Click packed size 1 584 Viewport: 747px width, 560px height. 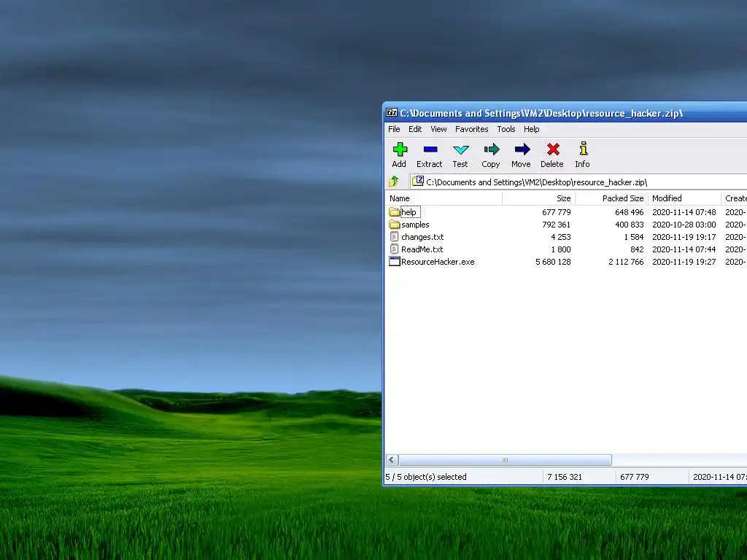pos(634,237)
